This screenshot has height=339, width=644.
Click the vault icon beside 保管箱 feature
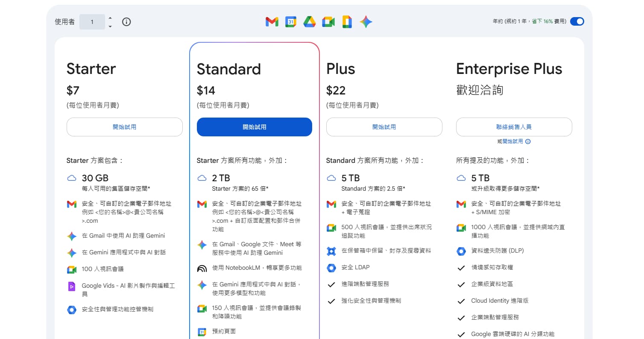tap(331, 251)
